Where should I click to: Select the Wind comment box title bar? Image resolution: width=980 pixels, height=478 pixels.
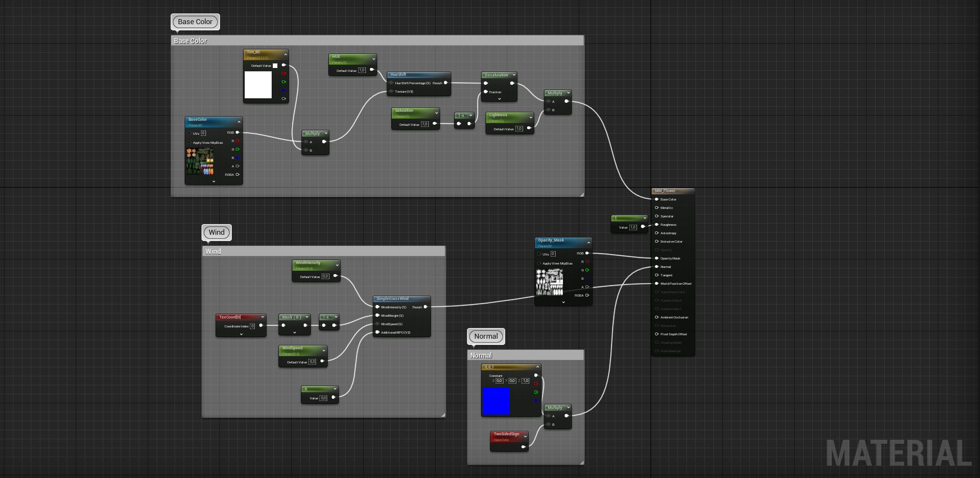coord(323,252)
